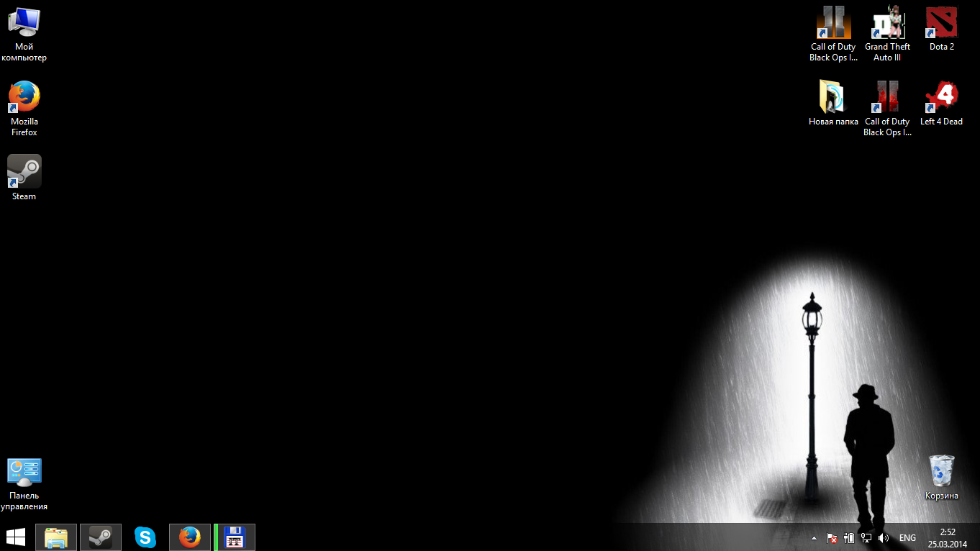Open the Action Center flag icon

832,538
